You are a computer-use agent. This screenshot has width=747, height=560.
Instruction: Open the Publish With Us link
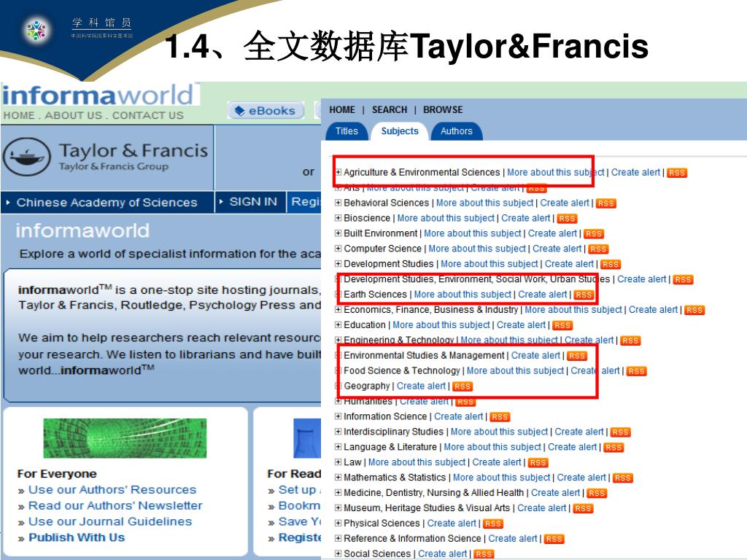[77, 537]
